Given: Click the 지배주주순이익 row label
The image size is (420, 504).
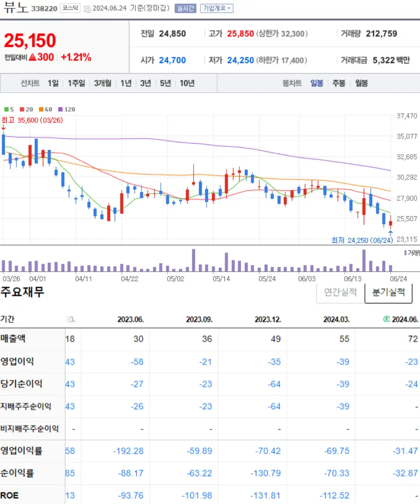Looking at the screenshot, I should 26,406.
